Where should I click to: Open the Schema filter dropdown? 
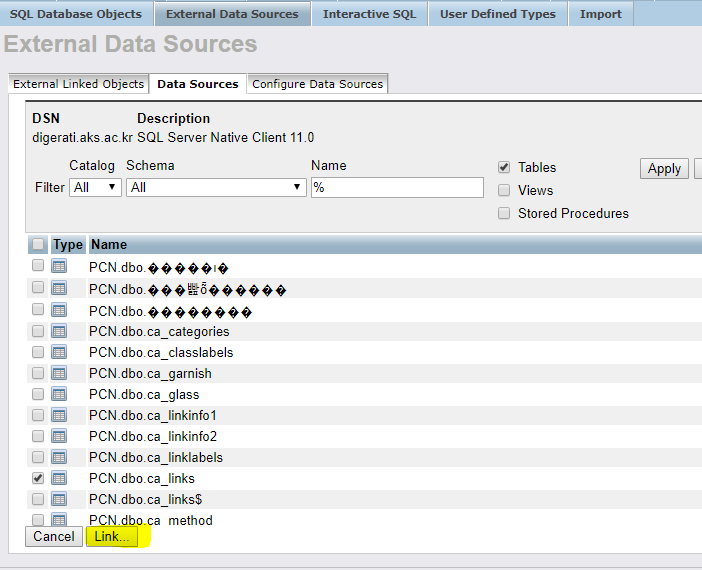[216, 187]
